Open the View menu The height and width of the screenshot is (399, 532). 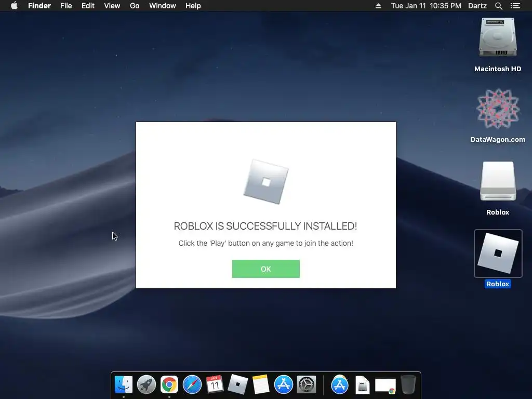112,6
